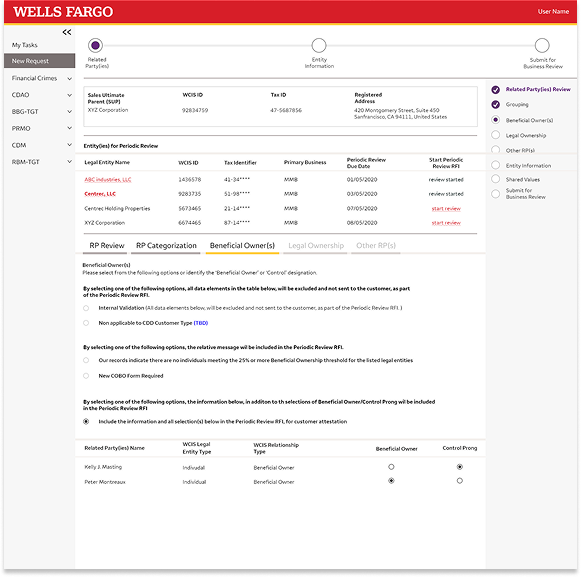The height and width of the screenshot is (577, 581).
Task: Select the New COBO Form Required radio
Action: click(86, 376)
